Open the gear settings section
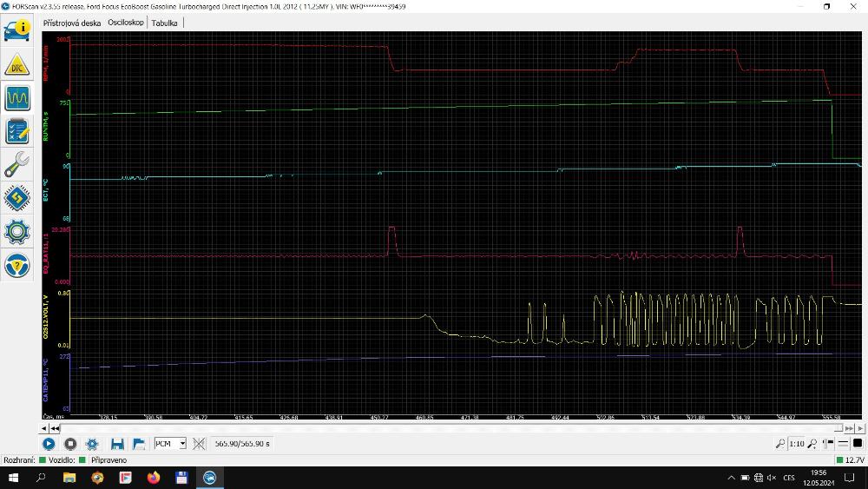 (17, 231)
